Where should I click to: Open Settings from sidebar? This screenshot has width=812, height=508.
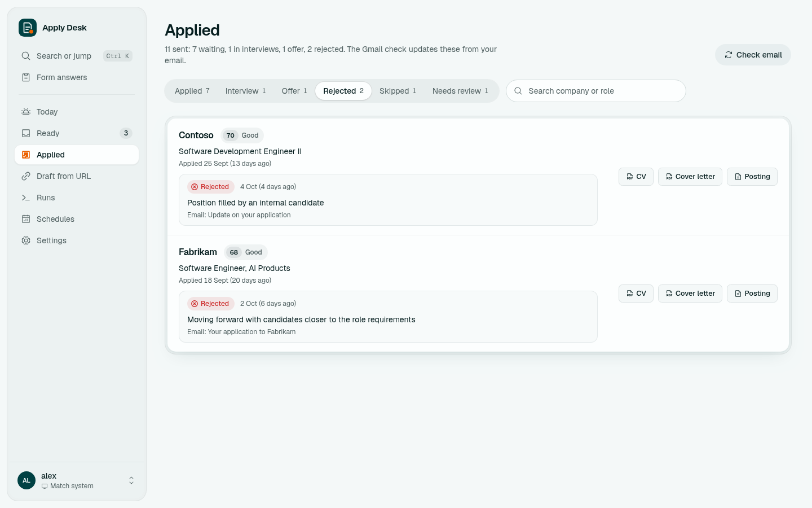click(x=77, y=240)
